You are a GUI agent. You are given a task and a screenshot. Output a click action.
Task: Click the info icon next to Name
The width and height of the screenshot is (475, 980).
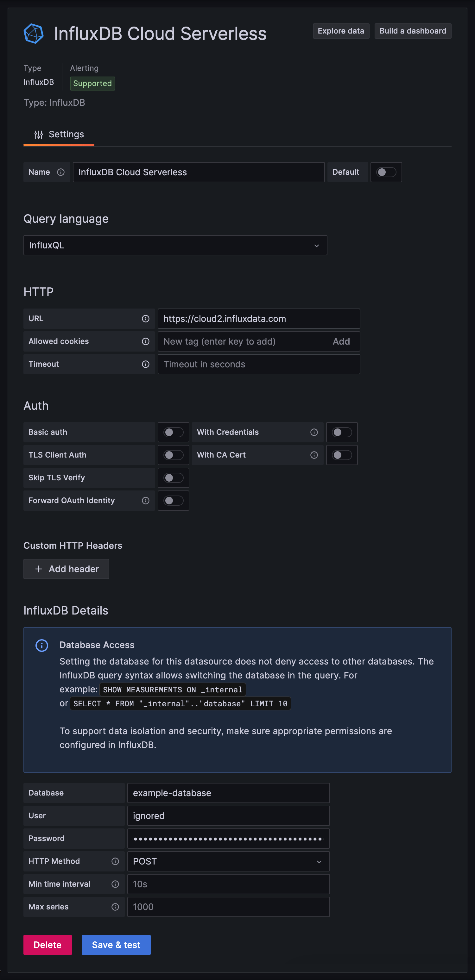tap(60, 172)
